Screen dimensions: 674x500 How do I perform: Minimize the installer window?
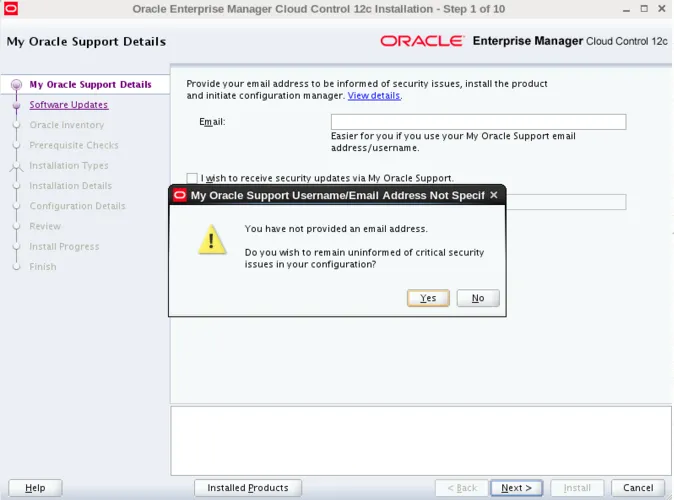tap(626, 9)
